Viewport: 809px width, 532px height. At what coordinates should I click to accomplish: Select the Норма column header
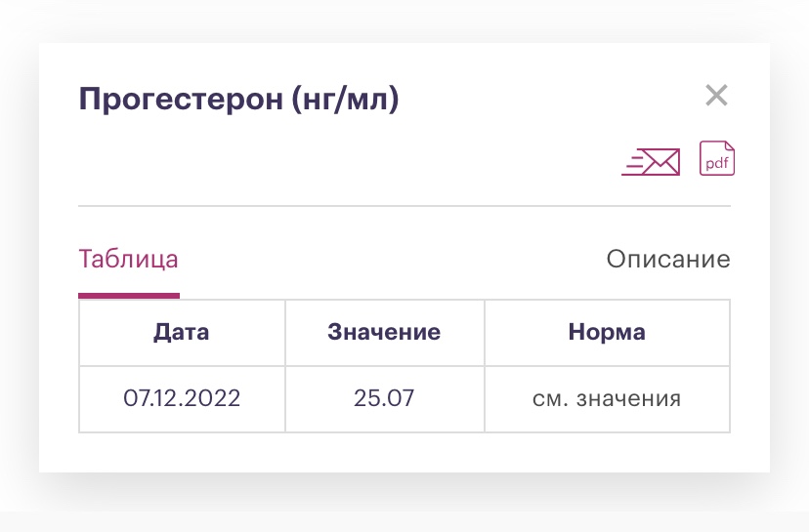click(607, 332)
